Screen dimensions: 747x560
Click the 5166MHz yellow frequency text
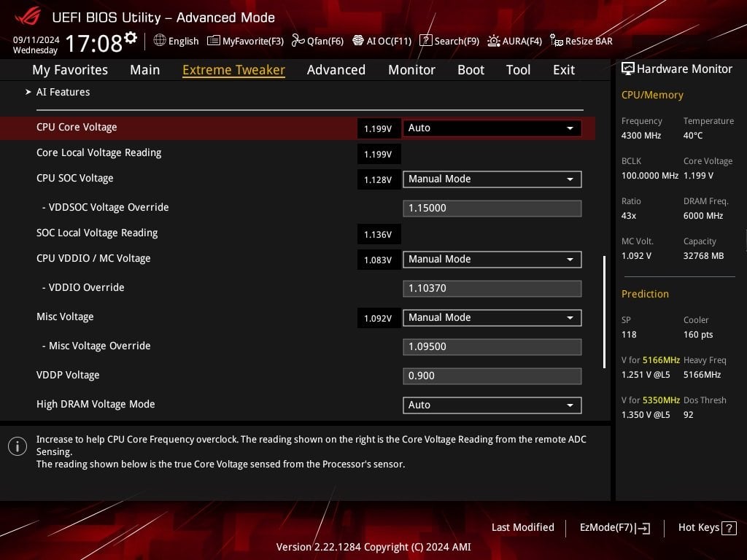click(x=661, y=360)
